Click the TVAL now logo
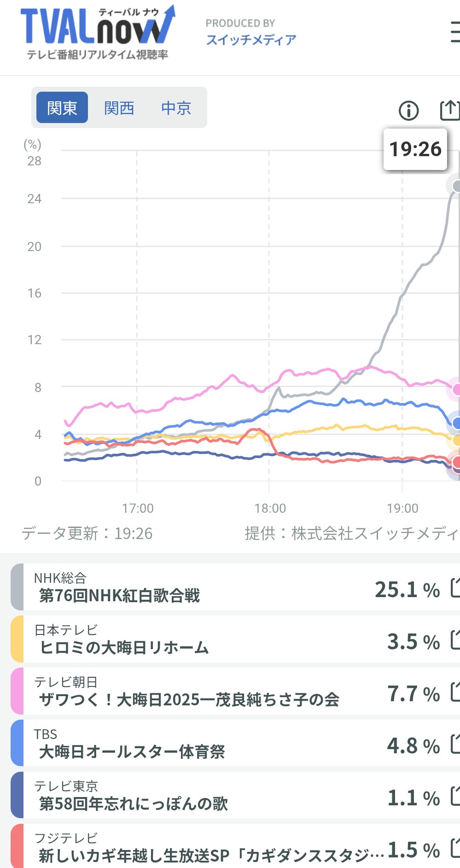The height and width of the screenshot is (868, 460). click(x=98, y=33)
